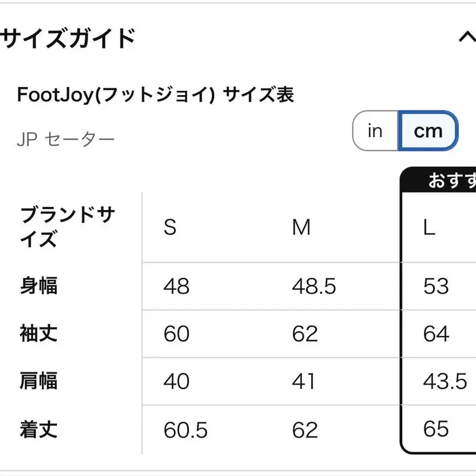Image resolution: width=476 pixels, height=476 pixels.
Task: Select the cm unit option
Action: click(428, 131)
